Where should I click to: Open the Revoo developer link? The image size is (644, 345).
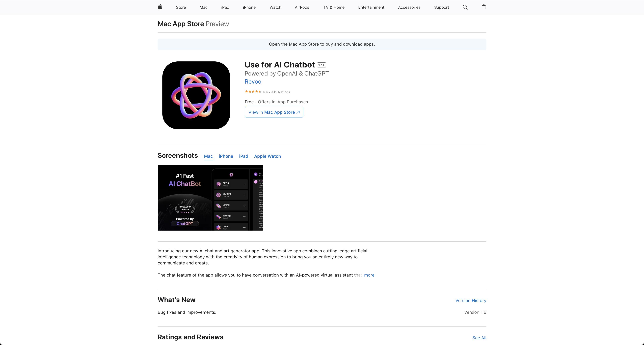pos(253,82)
